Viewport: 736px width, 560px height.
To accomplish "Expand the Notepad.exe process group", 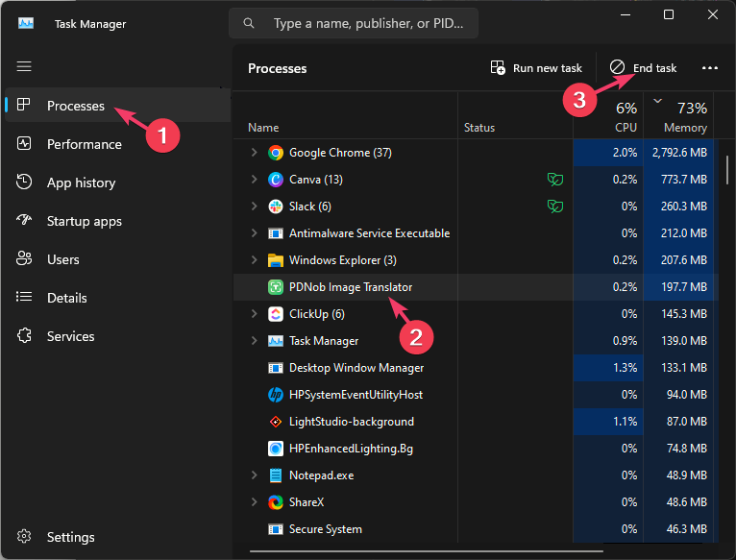I will click(x=254, y=475).
